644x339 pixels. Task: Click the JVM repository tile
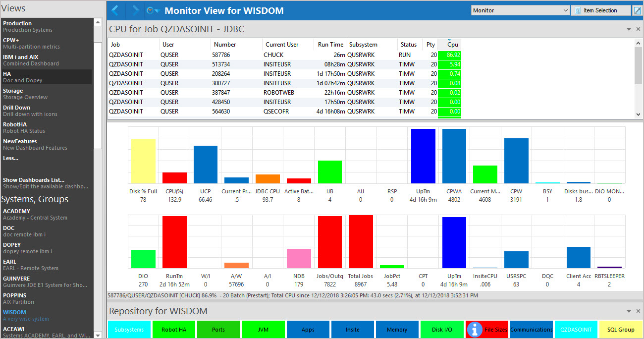(263, 330)
